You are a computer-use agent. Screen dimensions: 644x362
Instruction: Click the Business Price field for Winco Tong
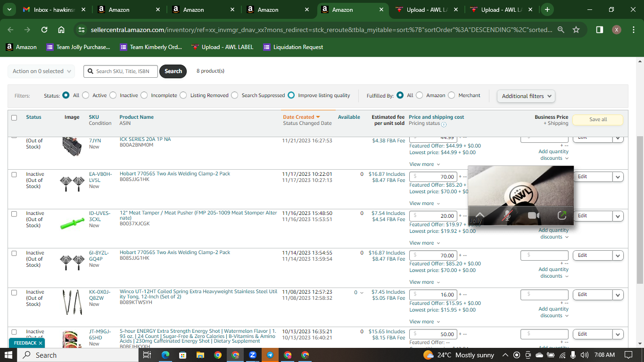tap(544, 295)
